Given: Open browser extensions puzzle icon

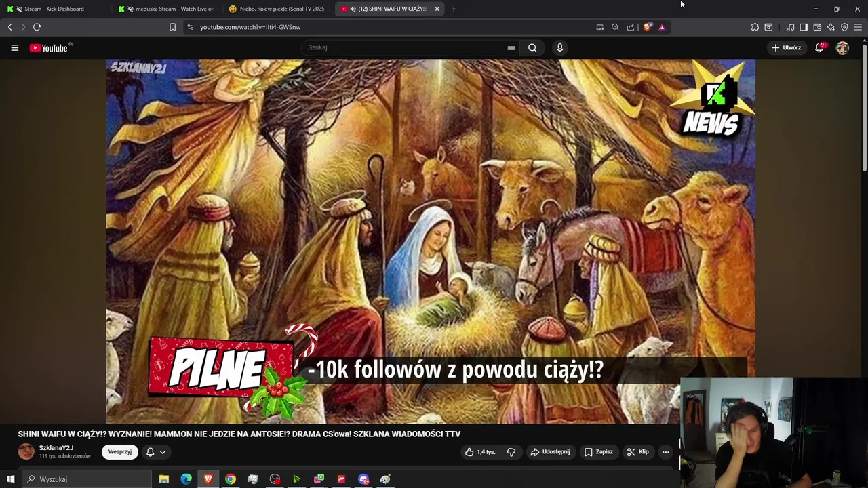Looking at the screenshot, I should (755, 27).
